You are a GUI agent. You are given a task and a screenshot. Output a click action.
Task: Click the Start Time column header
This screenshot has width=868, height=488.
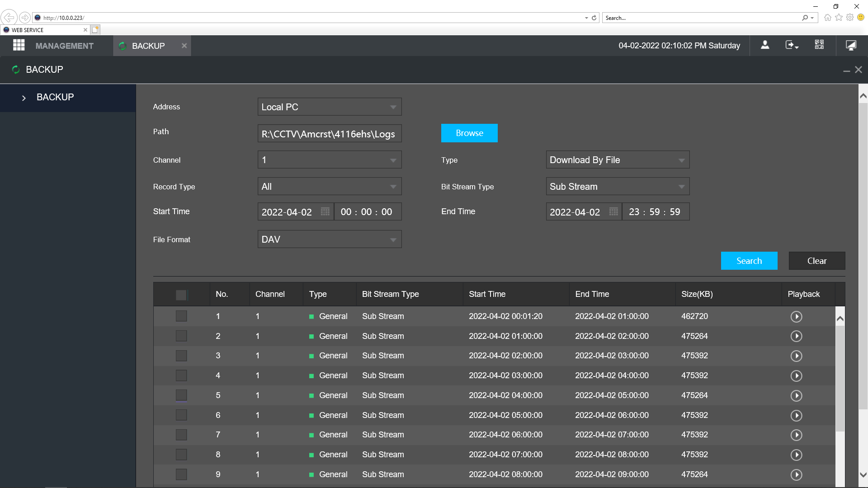pyautogui.click(x=516, y=294)
